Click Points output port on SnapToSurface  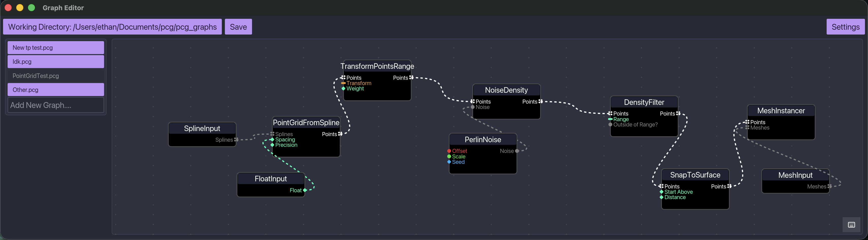coord(729,186)
